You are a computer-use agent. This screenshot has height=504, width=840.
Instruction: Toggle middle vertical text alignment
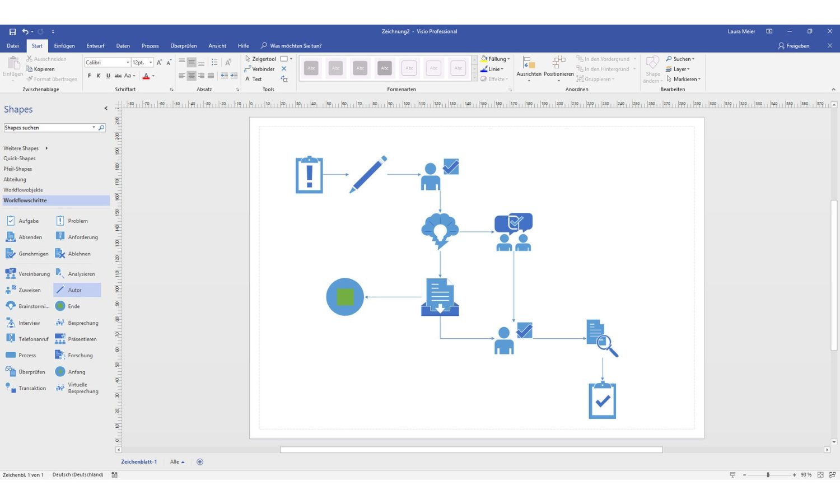click(x=192, y=62)
